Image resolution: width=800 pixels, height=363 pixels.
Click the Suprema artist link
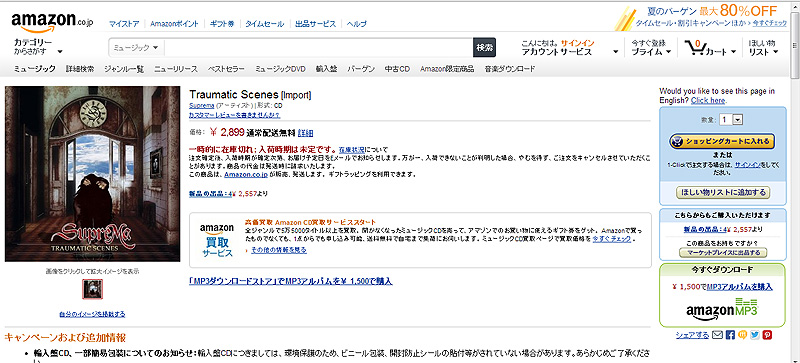point(202,105)
